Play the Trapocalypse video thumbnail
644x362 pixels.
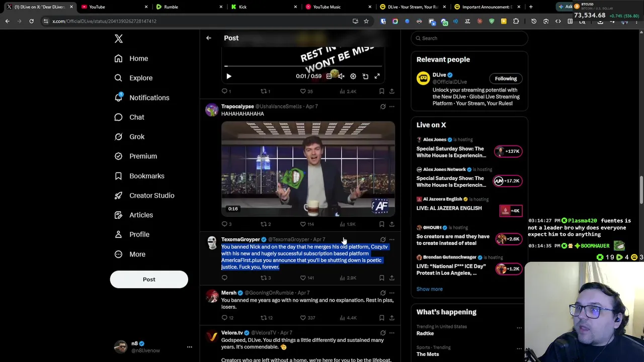point(308,168)
